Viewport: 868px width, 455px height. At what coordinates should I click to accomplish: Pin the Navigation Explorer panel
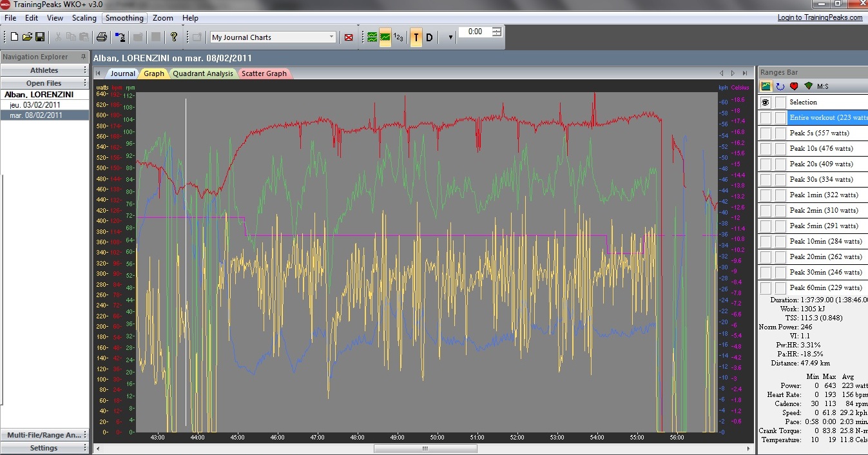(83, 57)
